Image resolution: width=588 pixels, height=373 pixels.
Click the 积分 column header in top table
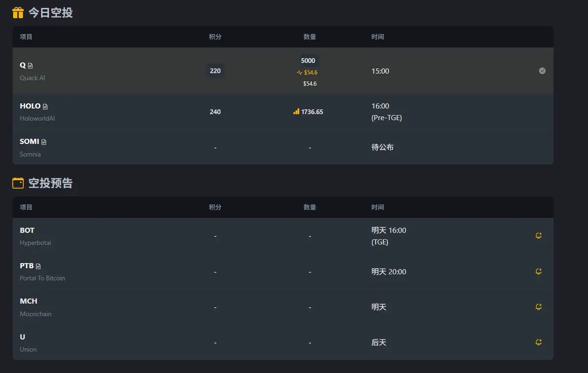point(215,37)
